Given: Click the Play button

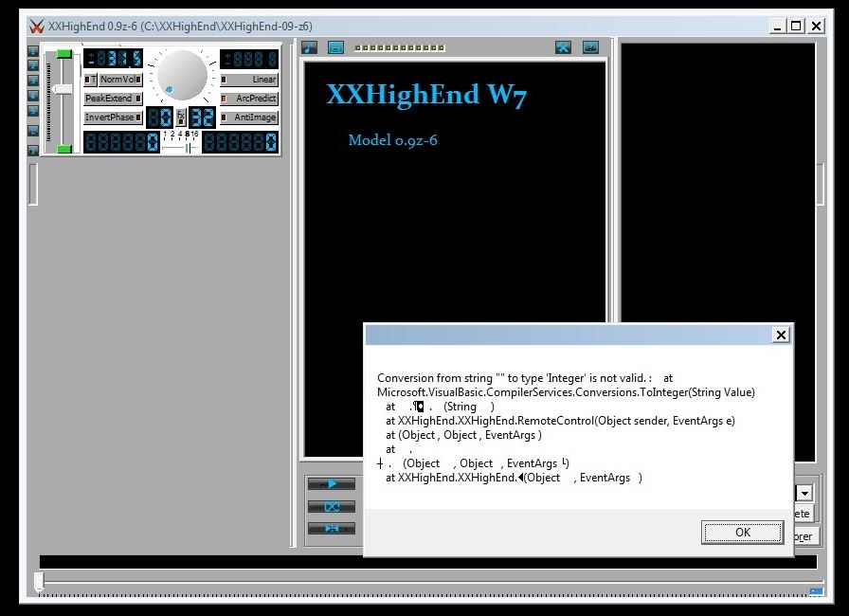Looking at the screenshot, I should pos(332,484).
